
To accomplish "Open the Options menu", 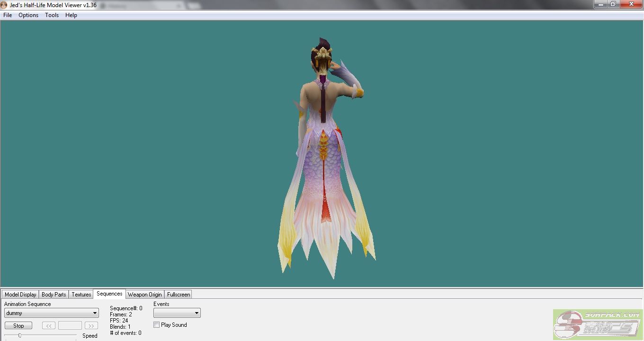I will click(28, 15).
